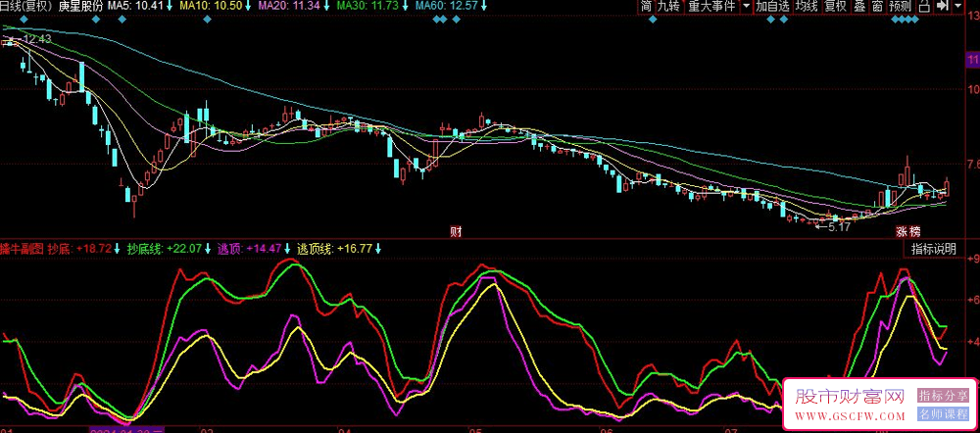Click the 逃顶线: +16.77 indicator value
The image size is (980, 433).
coord(335,249)
